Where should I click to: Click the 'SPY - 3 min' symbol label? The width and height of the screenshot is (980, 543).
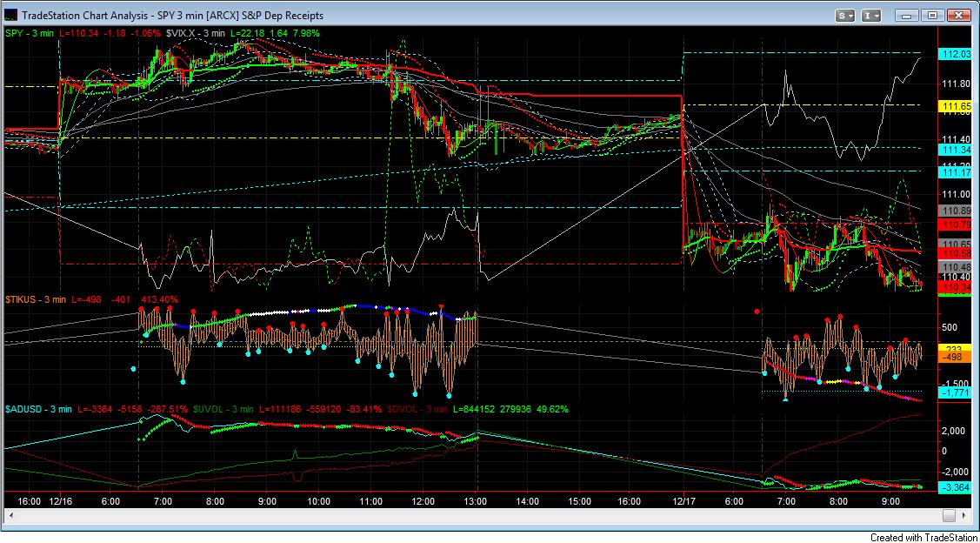[31, 33]
